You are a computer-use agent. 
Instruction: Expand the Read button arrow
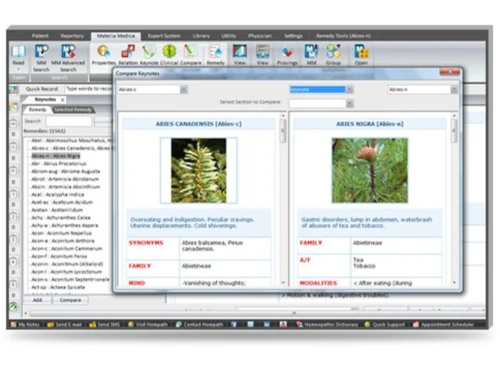coord(18,69)
